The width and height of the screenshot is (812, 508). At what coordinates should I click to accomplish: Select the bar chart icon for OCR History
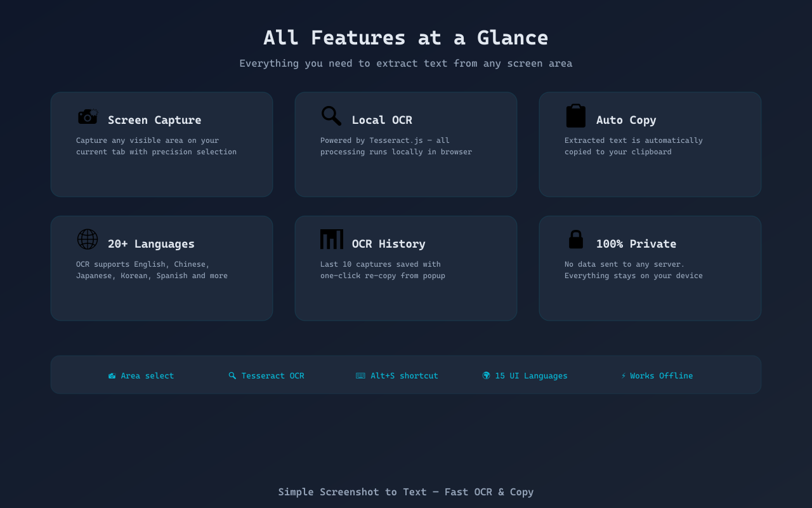[x=331, y=239]
